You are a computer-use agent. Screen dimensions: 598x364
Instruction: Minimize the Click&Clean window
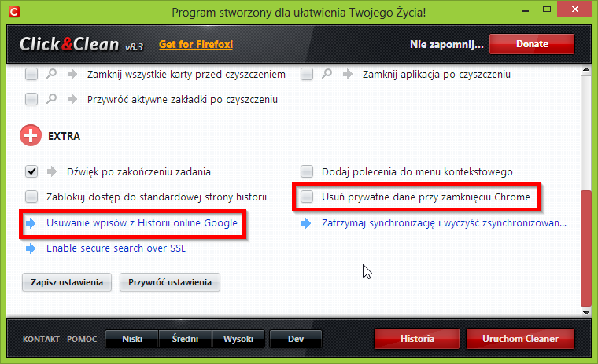coord(526,9)
